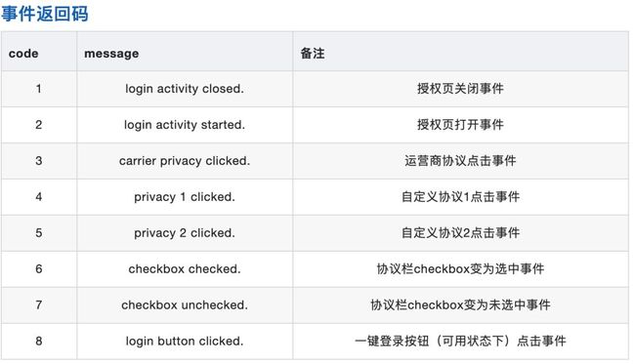Click 'privacy 1 clicked.' cell

pyautogui.click(x=185, y=197)
